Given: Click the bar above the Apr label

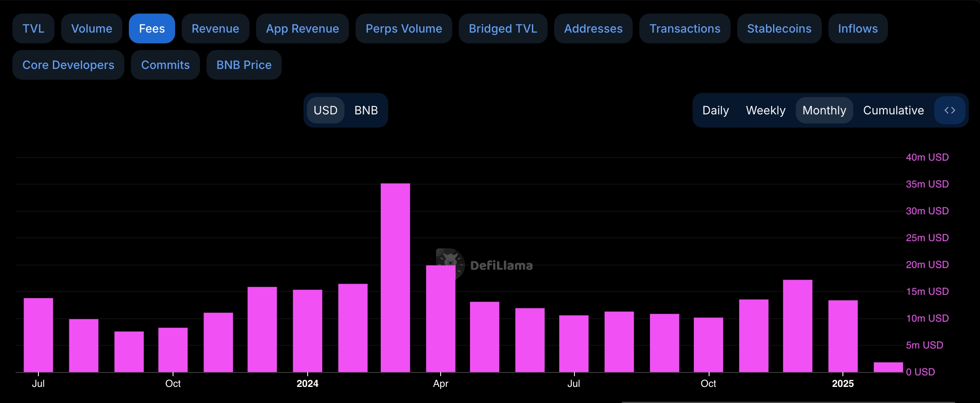Looking at the screenshot, I should [x=441, y=319].
